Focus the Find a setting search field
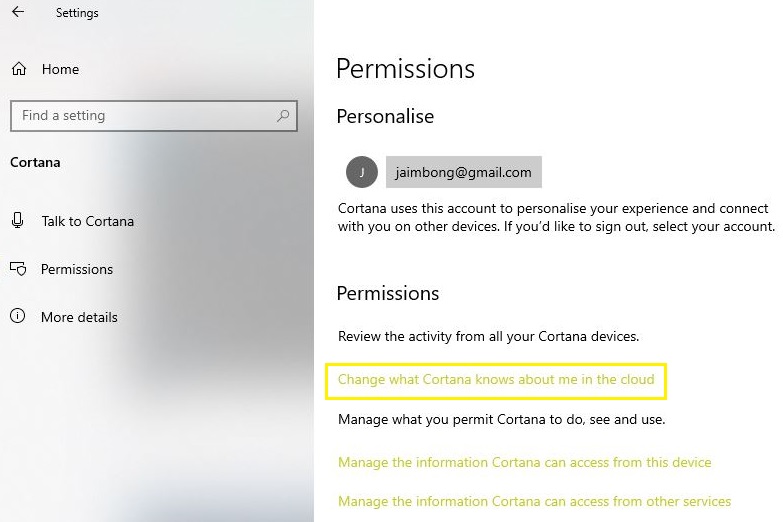 tap(140, 116)
